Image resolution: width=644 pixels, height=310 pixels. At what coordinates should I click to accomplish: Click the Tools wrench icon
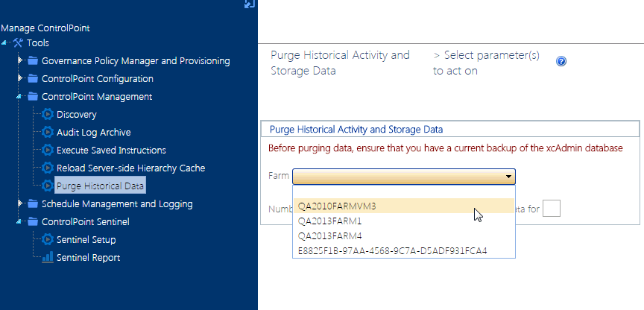pyautogui.click(x=19, y=43)
